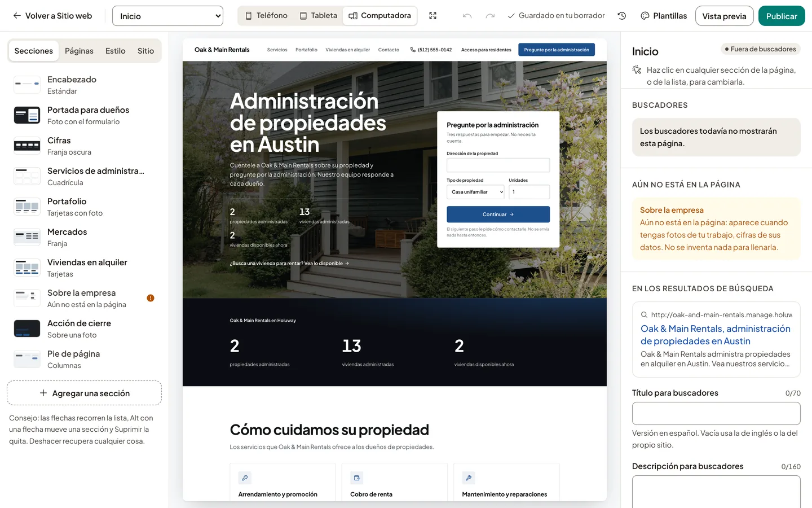
Task: Click the Descripción para buscadores text area
Action: [x=716, y=492]
